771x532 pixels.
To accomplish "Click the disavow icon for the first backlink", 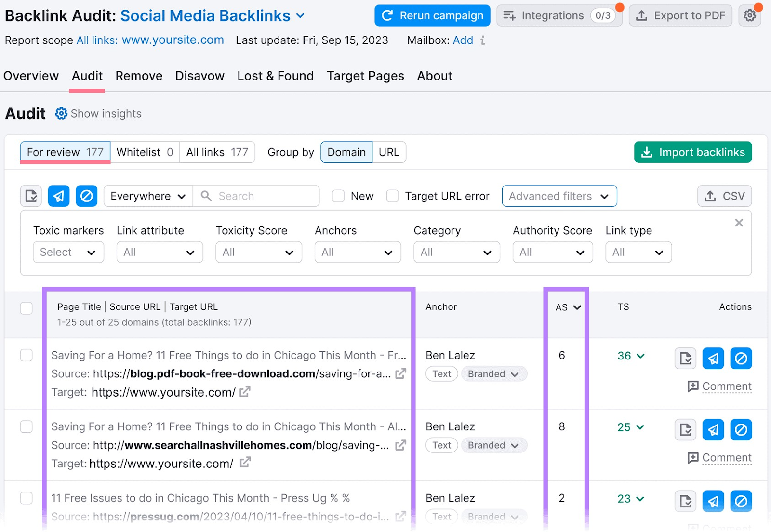I will (x=741, y=358).
